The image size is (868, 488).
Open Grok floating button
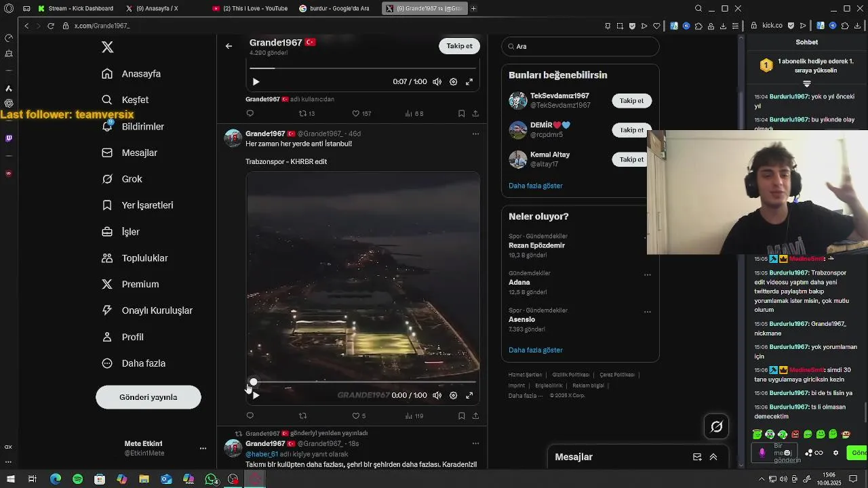tap(716, 426)
